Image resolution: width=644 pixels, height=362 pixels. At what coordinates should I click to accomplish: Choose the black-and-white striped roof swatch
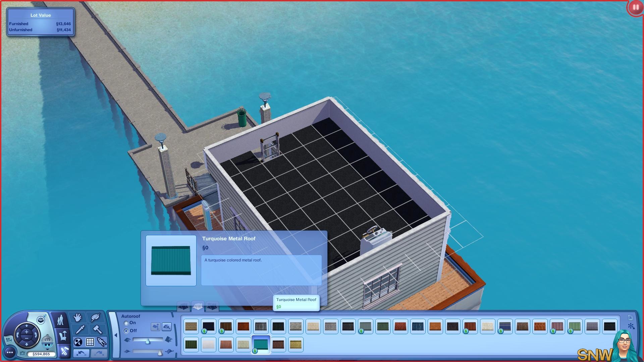261,326
